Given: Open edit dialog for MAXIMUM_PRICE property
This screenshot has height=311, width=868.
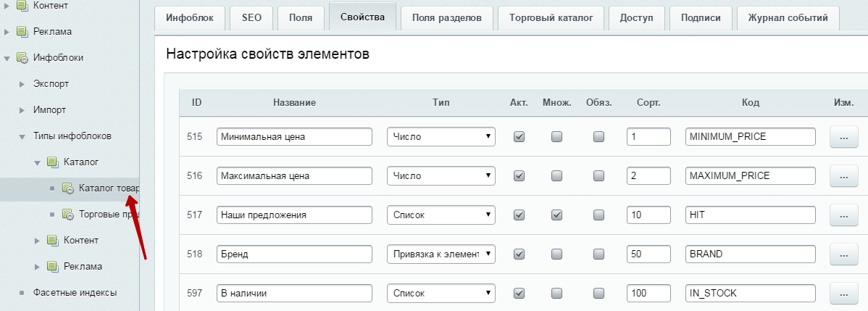Looking at the screenshot, I should (x=843, y=176).
